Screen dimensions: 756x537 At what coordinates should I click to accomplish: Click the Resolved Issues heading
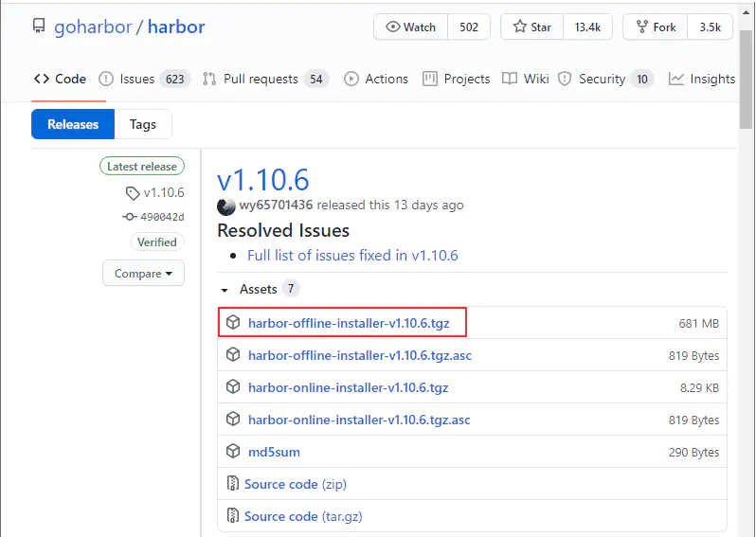283,230
